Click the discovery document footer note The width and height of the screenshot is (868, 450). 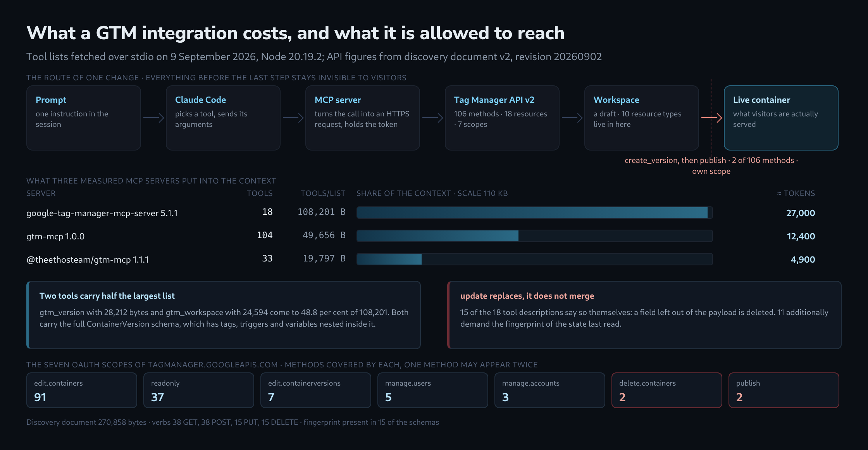point(232,422)
